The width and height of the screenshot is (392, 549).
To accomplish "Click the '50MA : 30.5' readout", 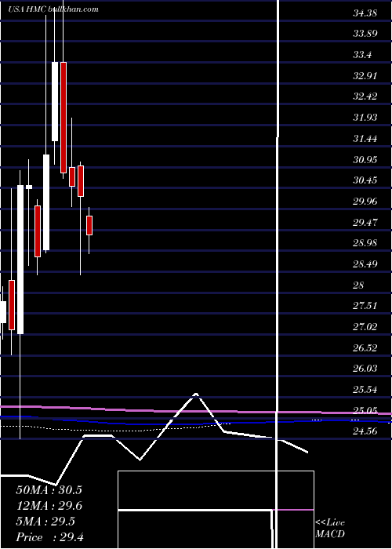I will click(x=49, y=490).
